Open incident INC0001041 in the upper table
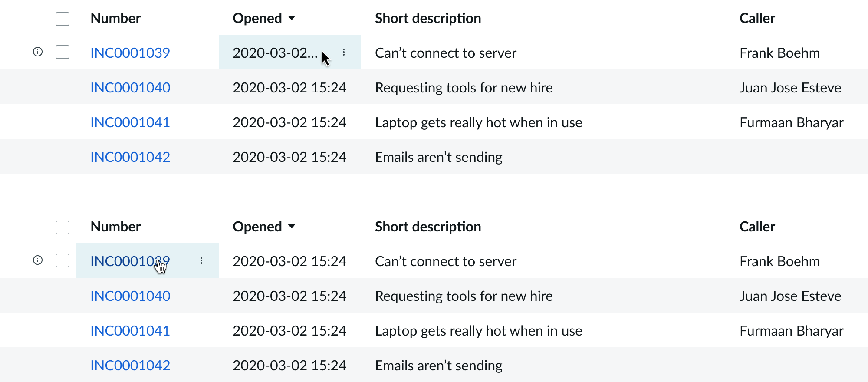 [130, 122]
